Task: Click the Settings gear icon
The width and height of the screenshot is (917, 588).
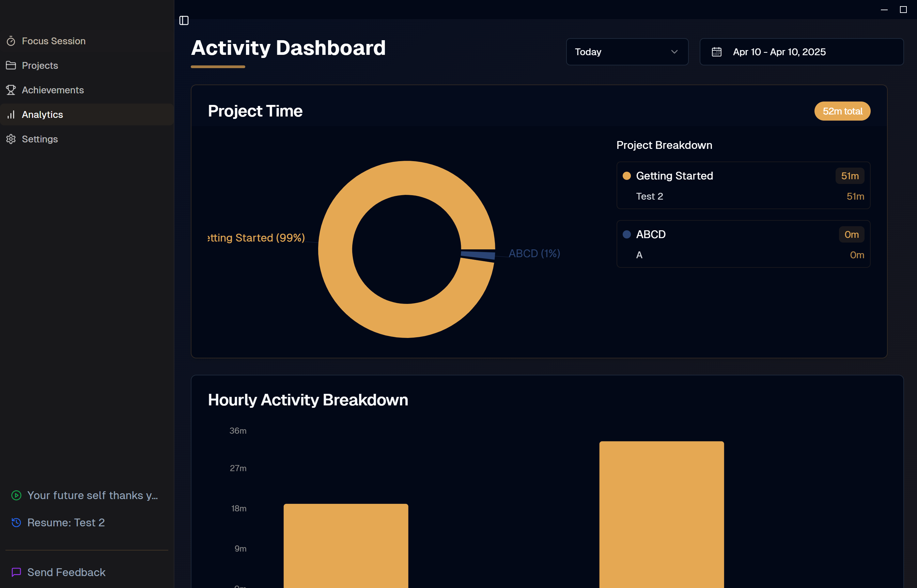Action: pyautogui.click(x=11, y=139)
